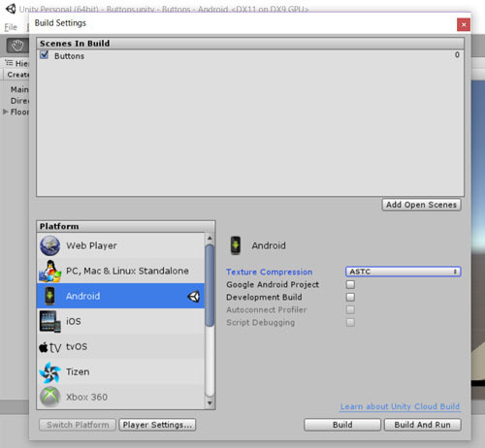This screenshot has height=448, width=485.
Task: Click the Tizen pinwheel icon
Action: (49, 372)
